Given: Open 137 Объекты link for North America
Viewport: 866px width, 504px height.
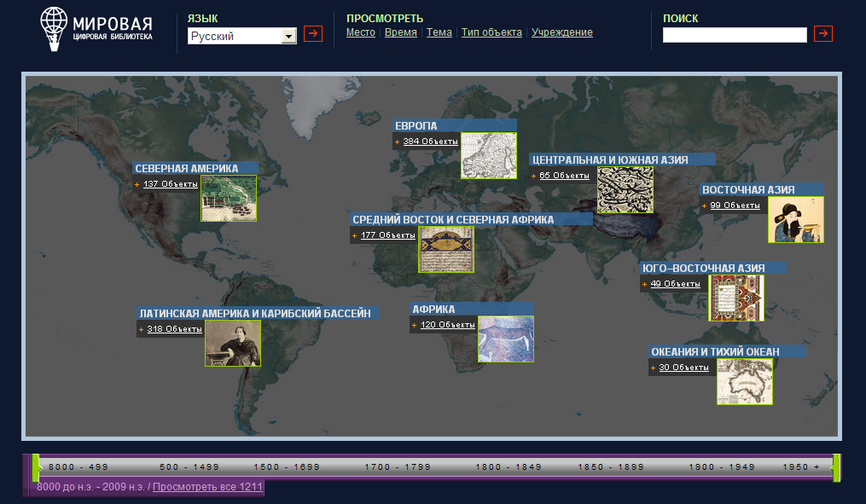Looking at the screenshot, I should click(171, 184).
